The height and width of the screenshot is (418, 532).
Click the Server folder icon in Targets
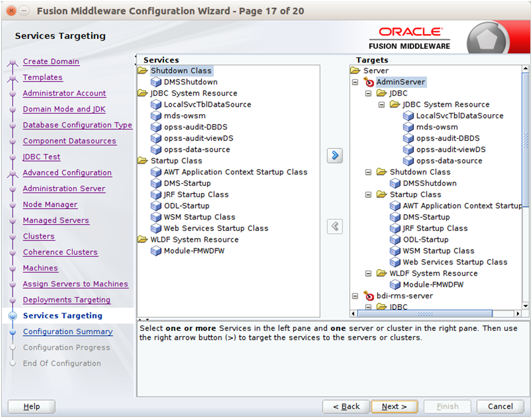point(355,71)
